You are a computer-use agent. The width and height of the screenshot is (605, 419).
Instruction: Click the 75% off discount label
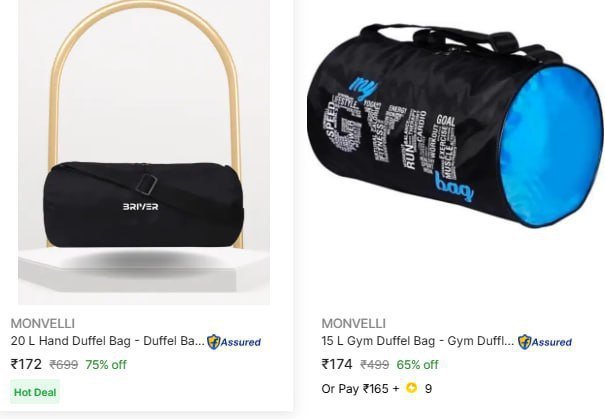point(106,365)
